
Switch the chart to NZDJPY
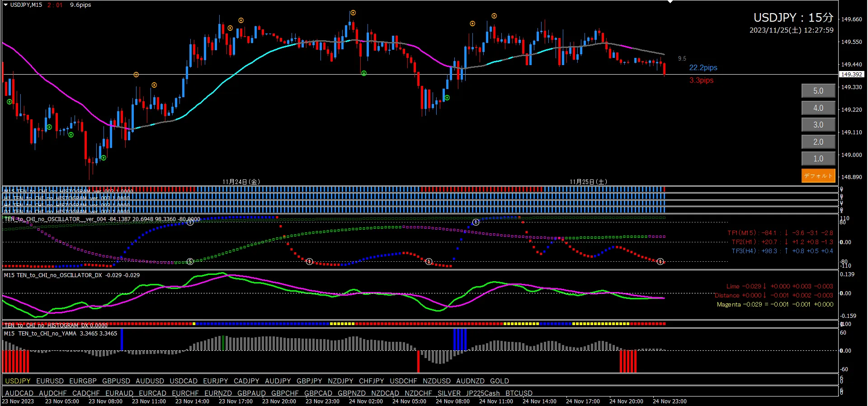[x=340, y=381]
